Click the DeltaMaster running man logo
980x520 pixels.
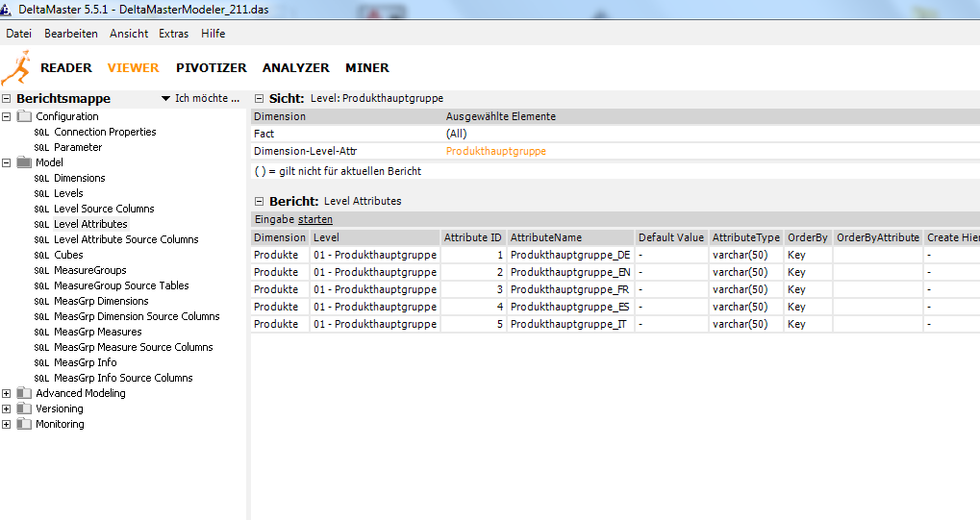tap(16, 67)
